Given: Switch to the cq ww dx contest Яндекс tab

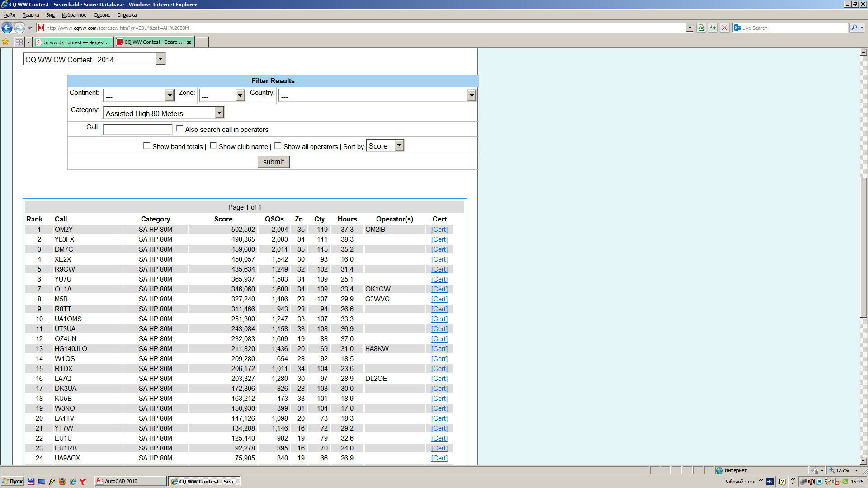Looking at the screenshot, I should pyautogui.click(x=73, y=42).
